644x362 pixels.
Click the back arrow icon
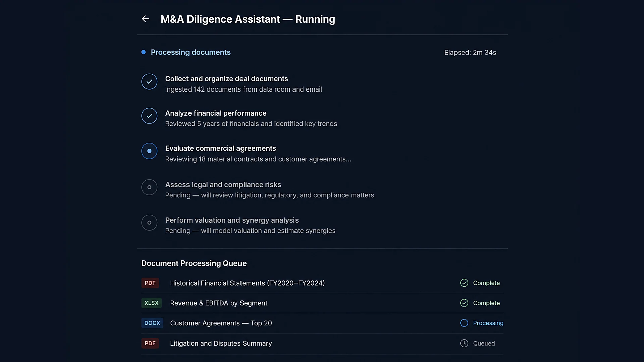point(145,19)
